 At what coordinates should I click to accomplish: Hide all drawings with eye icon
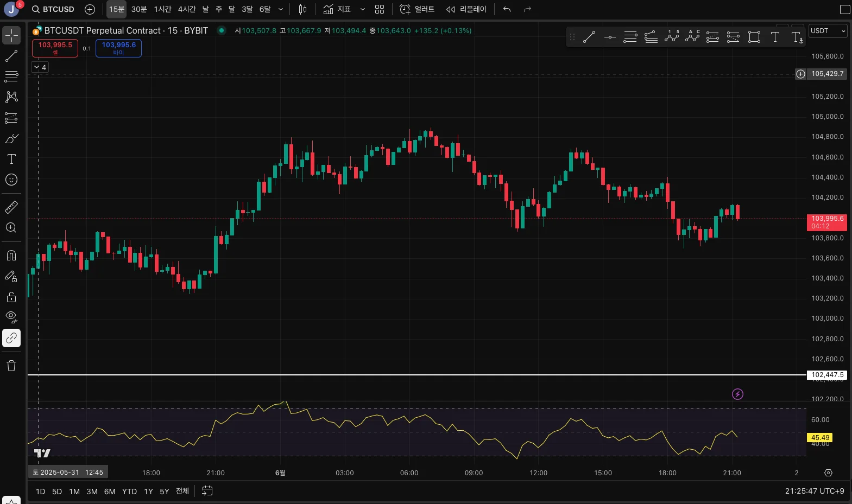(11, 317)
